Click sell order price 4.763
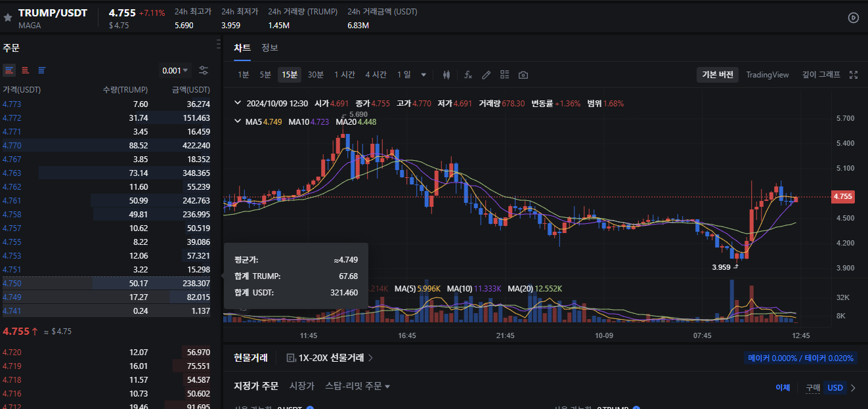The height and width of the screenshot is (409, 868). [x=12, y=173]
